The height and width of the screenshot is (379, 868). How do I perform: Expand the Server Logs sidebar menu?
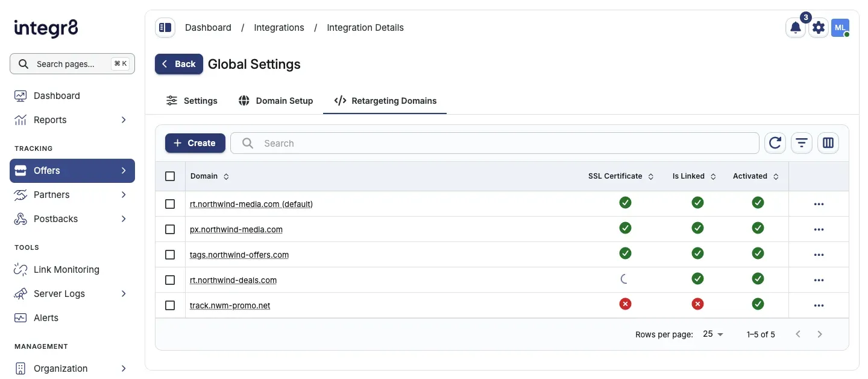tap(72, 293)
